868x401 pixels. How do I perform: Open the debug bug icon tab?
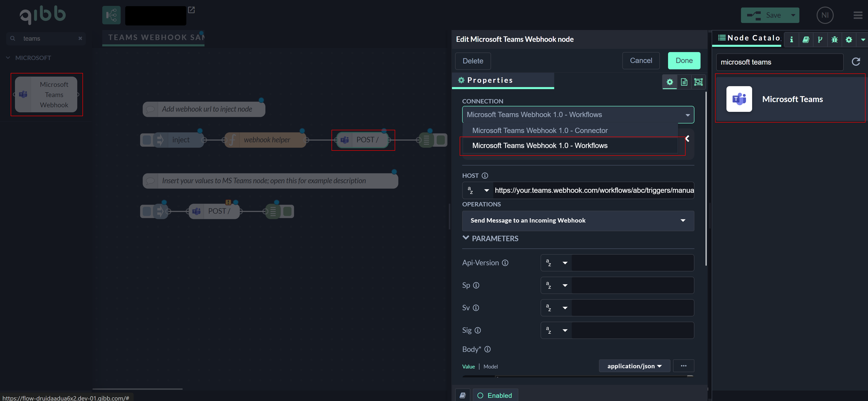pyautogui.click(x=834, y=40)
